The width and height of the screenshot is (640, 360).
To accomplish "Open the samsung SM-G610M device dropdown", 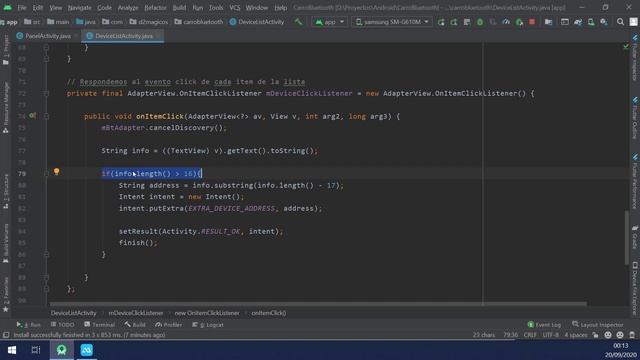I will click(392, 22).
